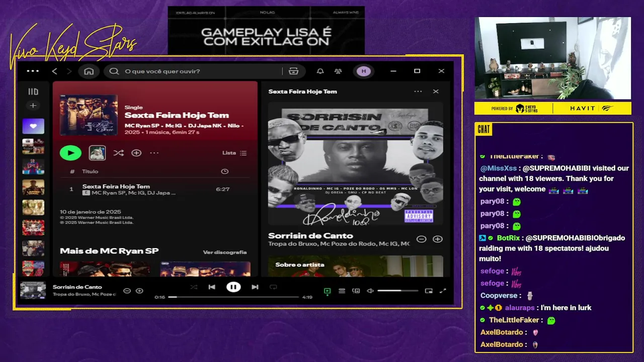Image resolution: width=644 pixels, height=362 pixels.
Task: Open the Spotify three-dots main menu
Action: [33, 71]
